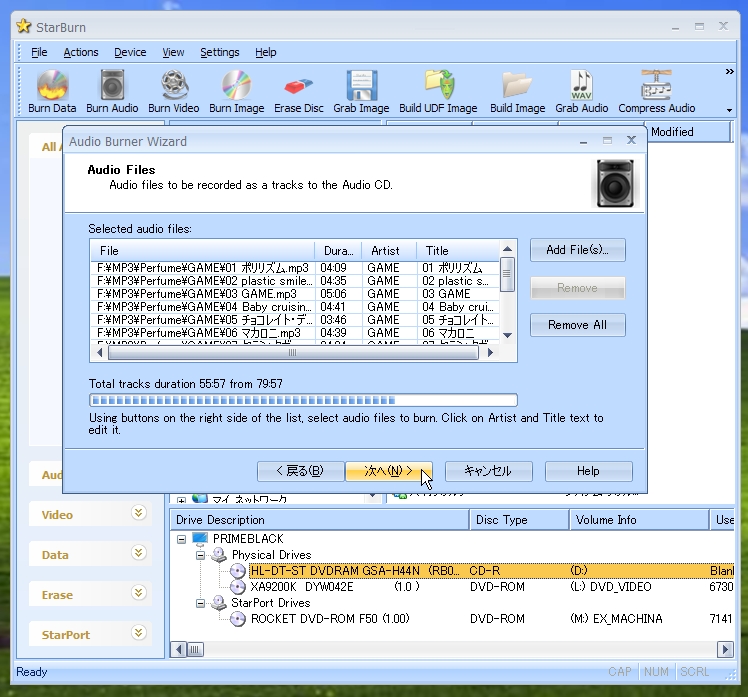
Task: Expand the Erase sidebar section
Action: click(138, 593)
